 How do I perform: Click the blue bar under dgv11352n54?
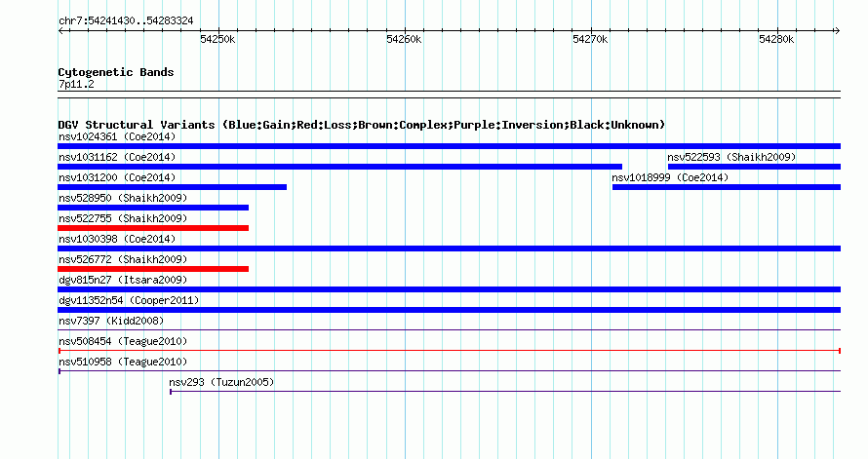pos(449,310)
